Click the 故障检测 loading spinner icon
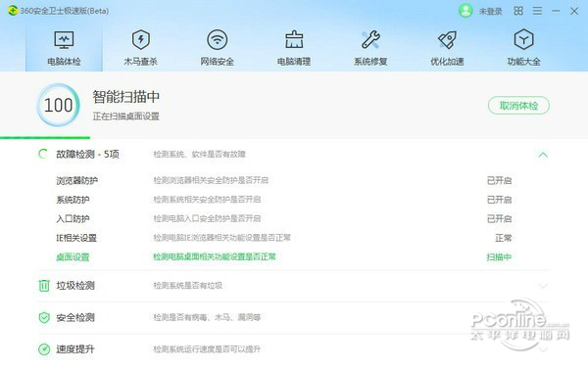This screenshot has height=370, width=588. pos(43,154)
